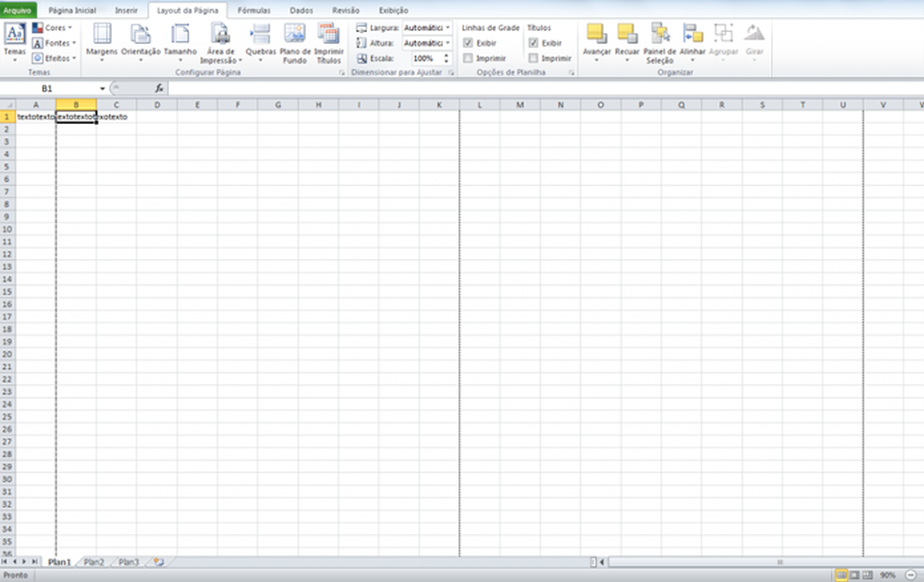Go to last sheet navigation arrow
924x582 pixels.
tap(34, 562)
